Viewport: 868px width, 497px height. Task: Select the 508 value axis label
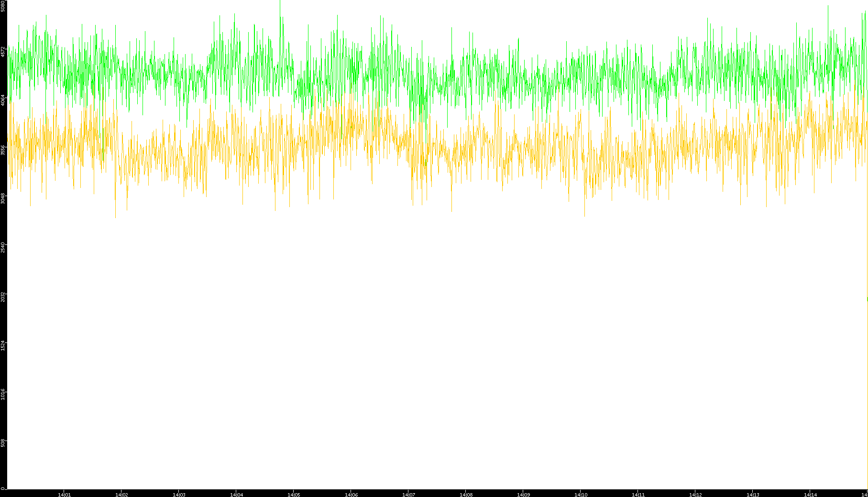(3, 442)
